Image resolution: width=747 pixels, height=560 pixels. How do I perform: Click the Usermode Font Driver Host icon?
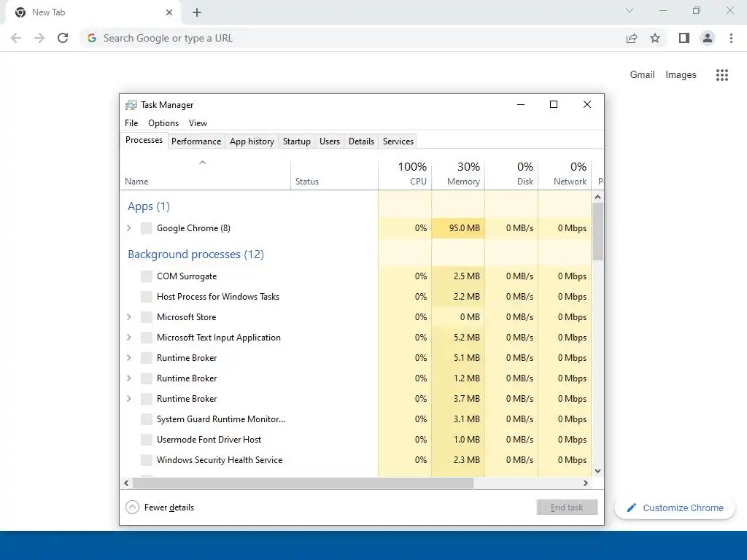(x=146, y=440)
